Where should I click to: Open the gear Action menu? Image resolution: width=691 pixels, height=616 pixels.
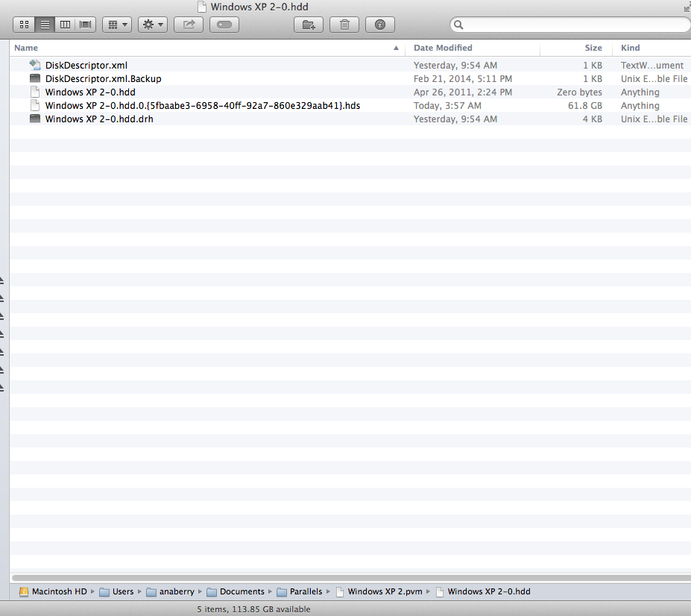tap(153, 25)
